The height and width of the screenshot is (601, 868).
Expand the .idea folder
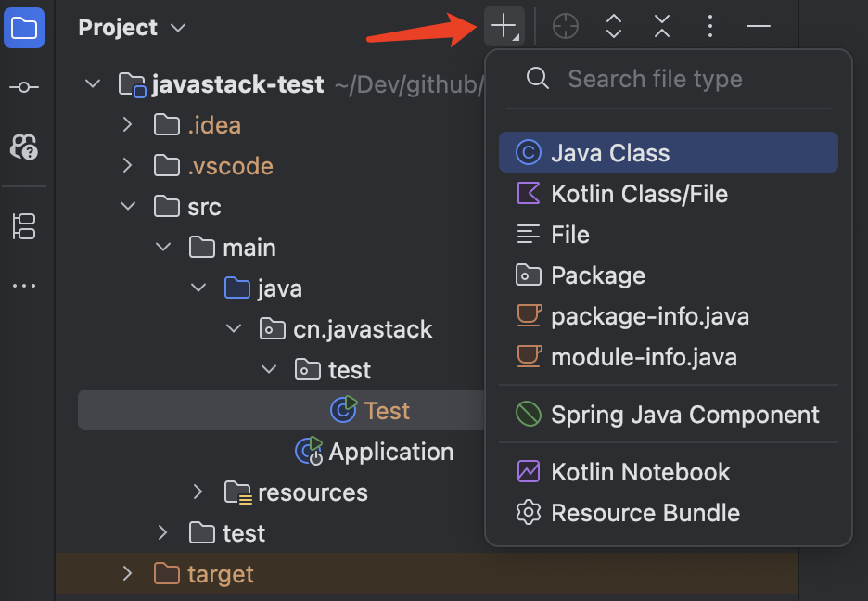(x=128, y=125)
